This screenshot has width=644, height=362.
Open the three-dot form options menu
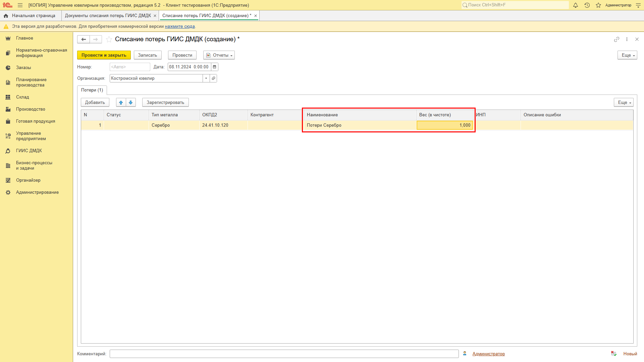[627, 39]
